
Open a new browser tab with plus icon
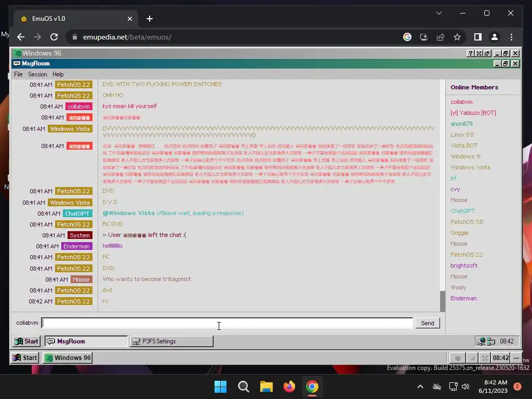click(x=150, y=19)
